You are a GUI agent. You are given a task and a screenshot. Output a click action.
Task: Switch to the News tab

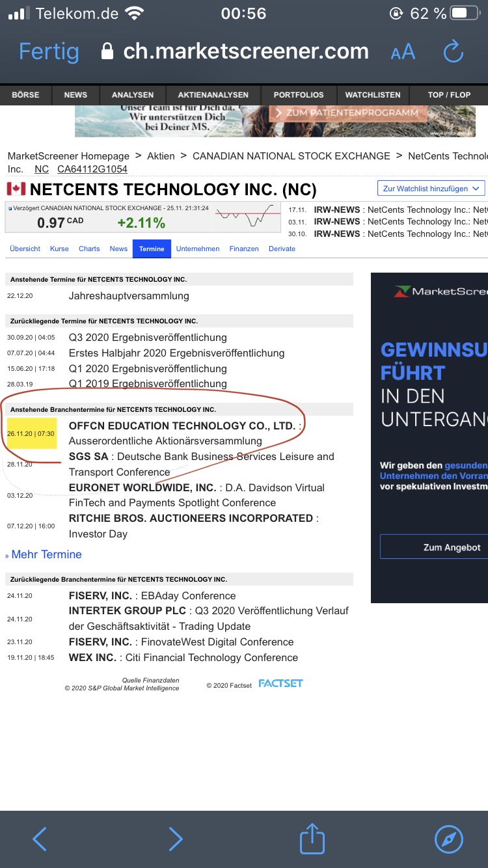point(118,249)
